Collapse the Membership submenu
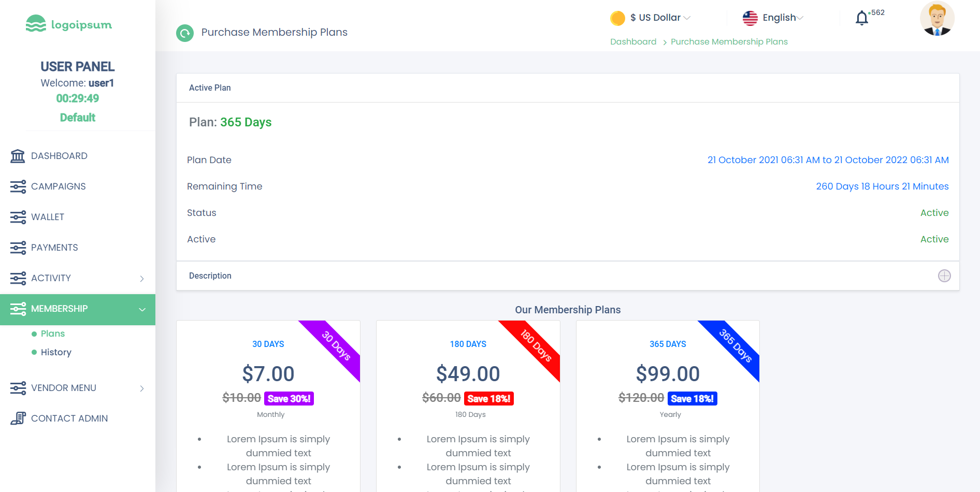 142,309
